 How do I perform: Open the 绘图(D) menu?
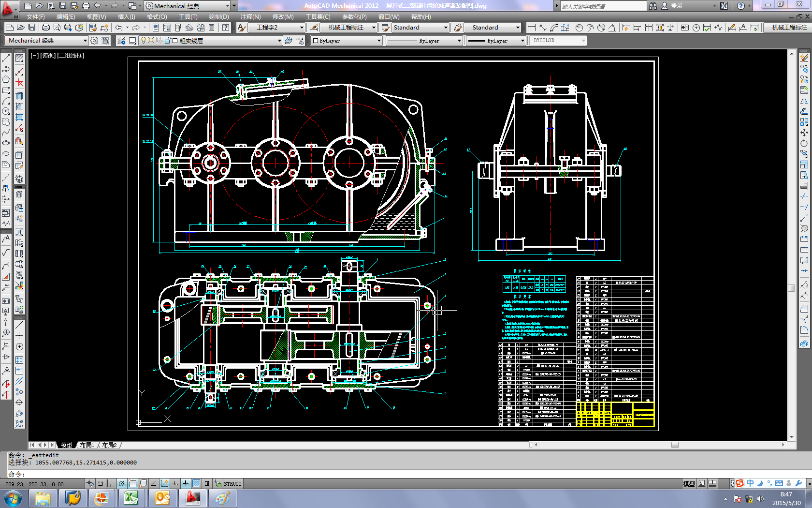pyautogui.click(x=218, y=16)
